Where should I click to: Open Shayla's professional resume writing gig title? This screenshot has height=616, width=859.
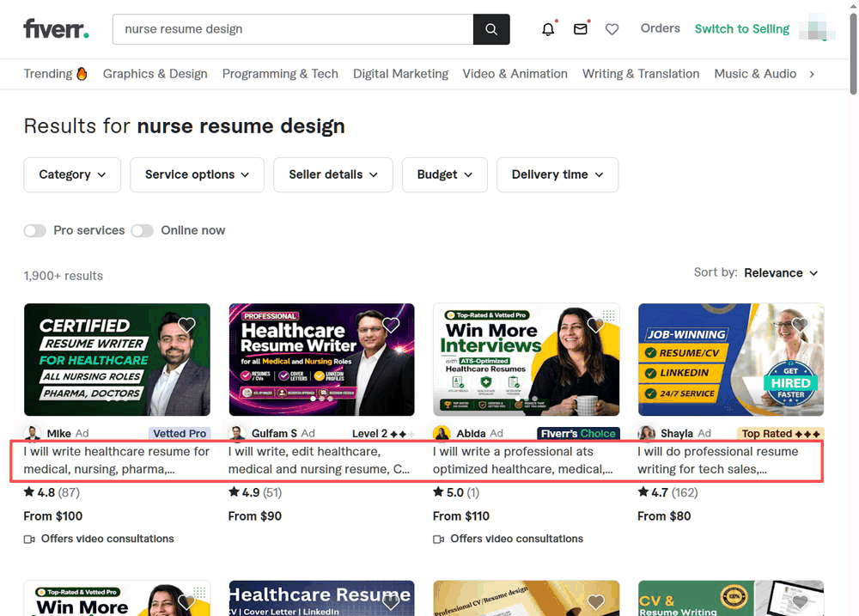[718, 460]
